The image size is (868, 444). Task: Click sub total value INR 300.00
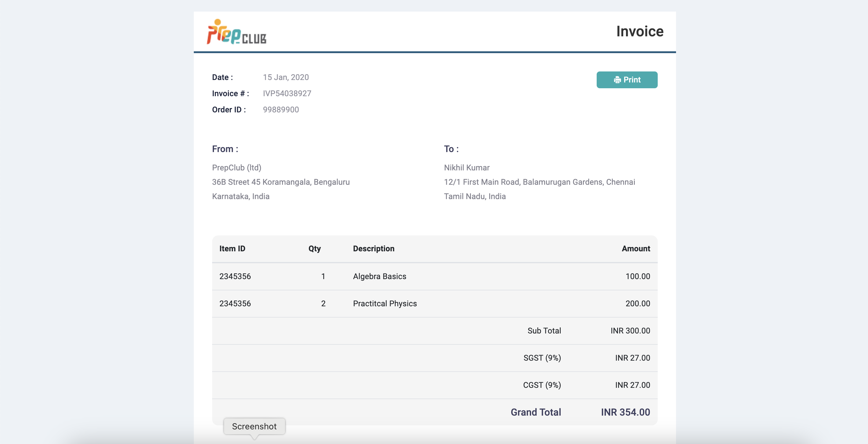tap(630, 331)
